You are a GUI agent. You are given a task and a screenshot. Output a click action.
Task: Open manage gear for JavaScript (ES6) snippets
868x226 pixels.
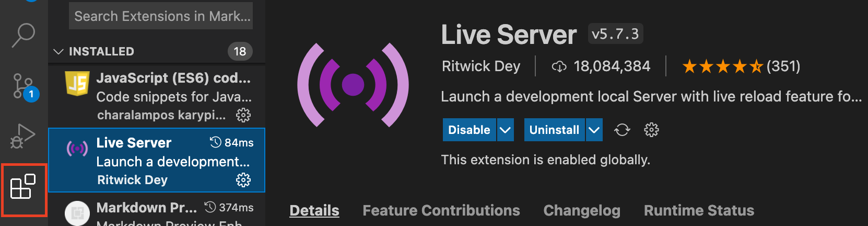point(243,115)
